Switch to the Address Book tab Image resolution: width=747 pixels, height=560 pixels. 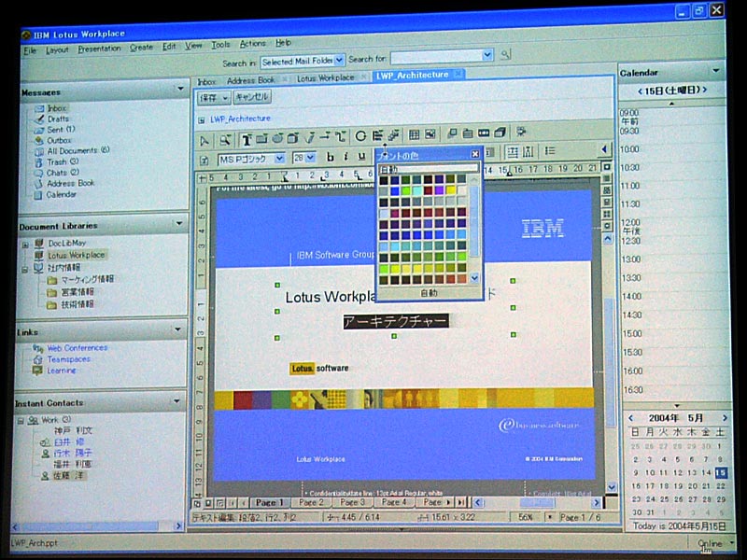coord(250,80)
